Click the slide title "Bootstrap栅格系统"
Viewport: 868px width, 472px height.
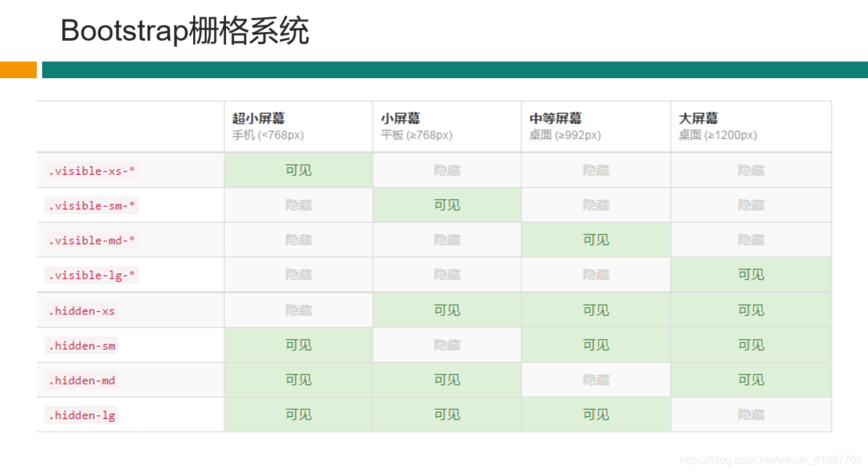(185, 31)
